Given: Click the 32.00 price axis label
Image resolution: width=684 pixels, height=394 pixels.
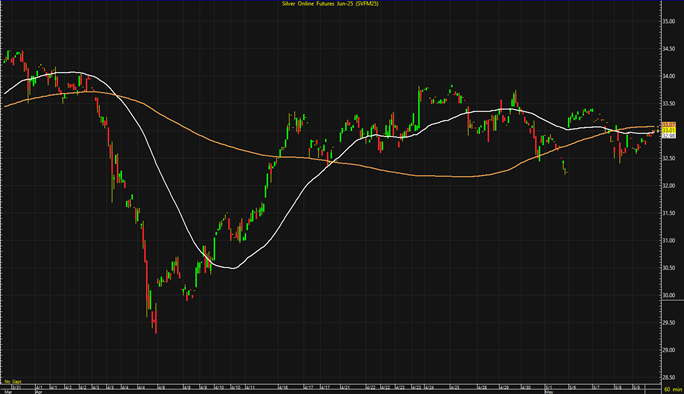Looking at the screenshot, I should [x=669, y=186].
